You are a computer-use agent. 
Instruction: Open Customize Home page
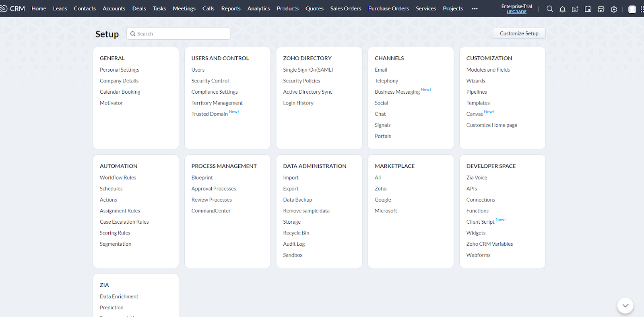[492, 125]
